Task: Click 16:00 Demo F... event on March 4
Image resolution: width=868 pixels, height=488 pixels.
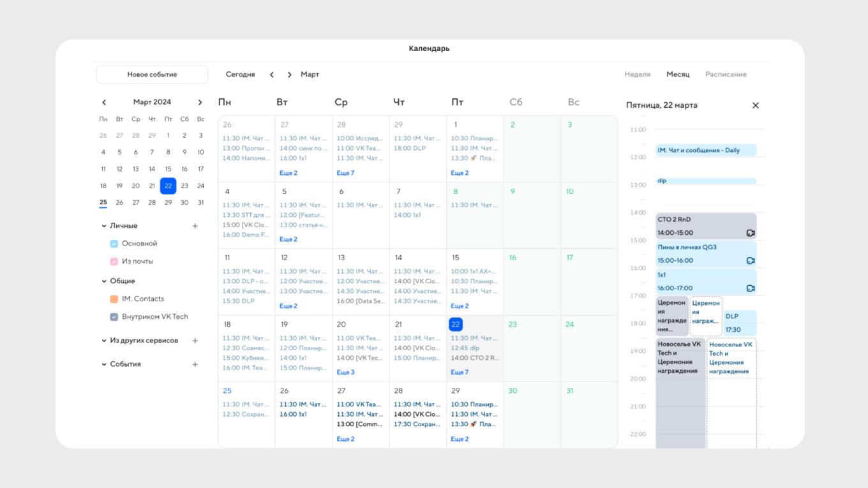Action: 246,235
